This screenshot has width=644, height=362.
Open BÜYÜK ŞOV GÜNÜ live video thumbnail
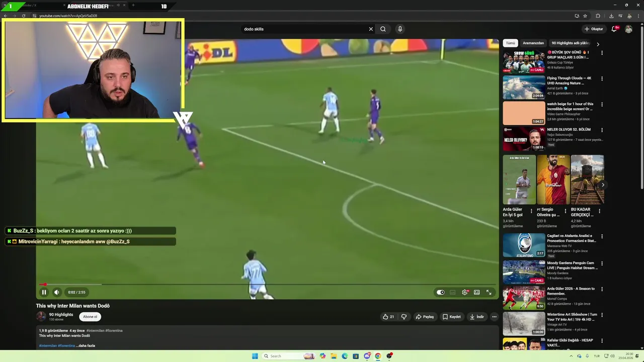click(524, 62)
